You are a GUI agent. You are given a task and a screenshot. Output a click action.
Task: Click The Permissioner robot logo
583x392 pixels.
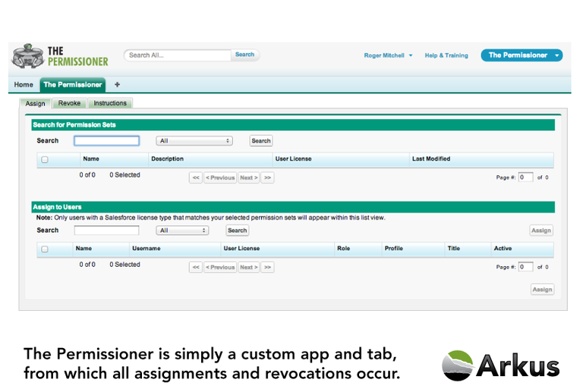(x=28, y=55)
